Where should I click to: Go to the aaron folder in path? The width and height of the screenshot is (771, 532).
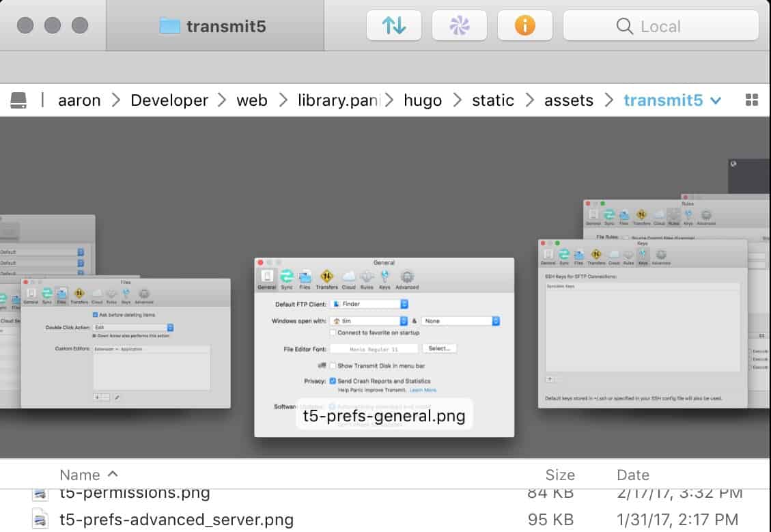coord(79,100)
